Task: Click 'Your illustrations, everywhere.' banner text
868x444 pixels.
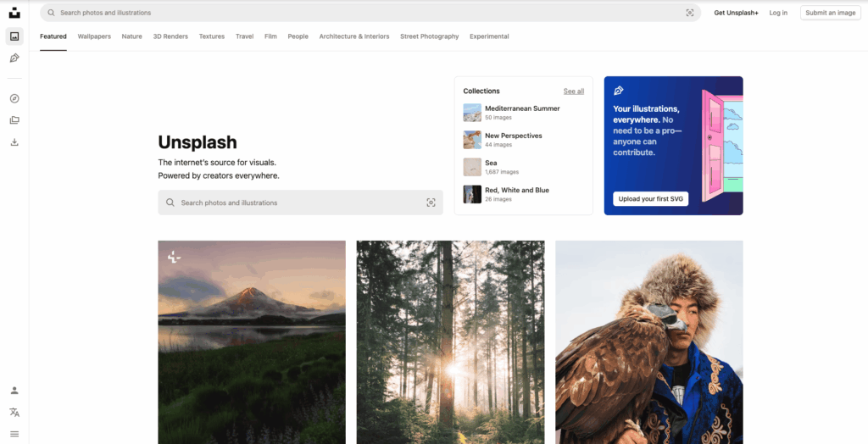Action: click(647, 114)
